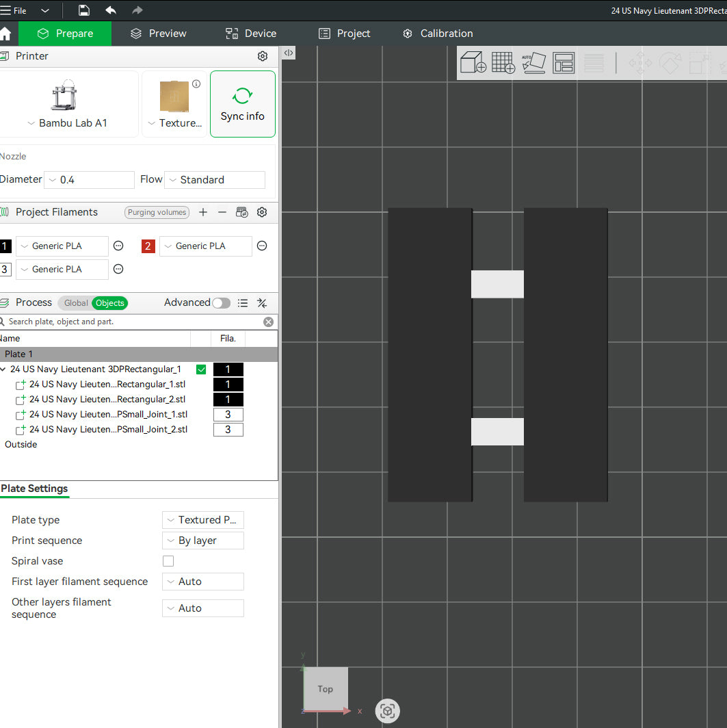Viewport: 727px width, 728px height.
Task: Click the Add object cube icon
Action: click(x=473, y=62)
